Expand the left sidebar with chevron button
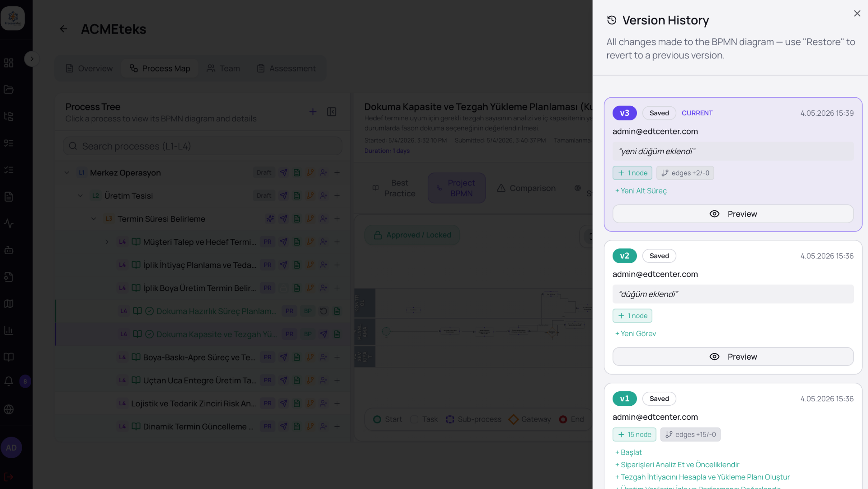868x489 pixels. pyautogui.click(x=32, y=59)
